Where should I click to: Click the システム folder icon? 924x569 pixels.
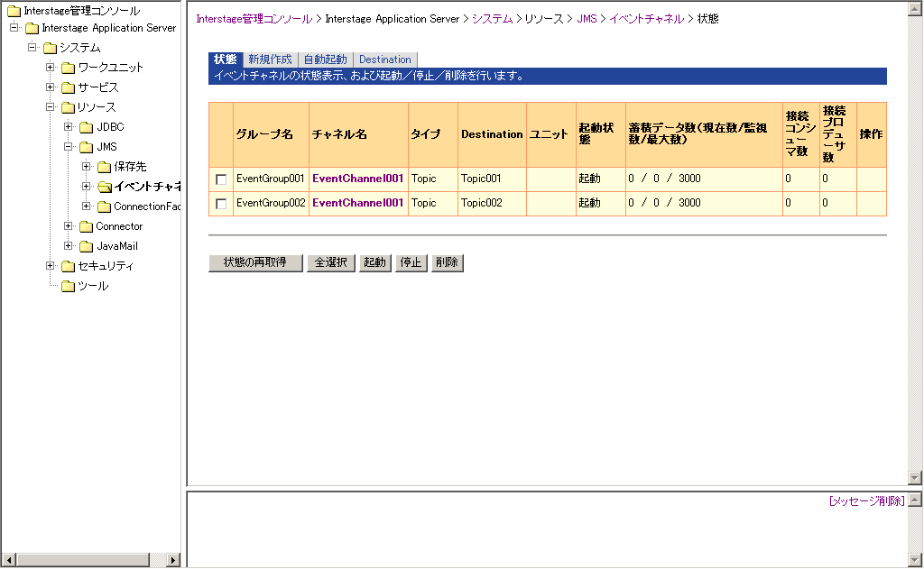[x=51, y=48]
